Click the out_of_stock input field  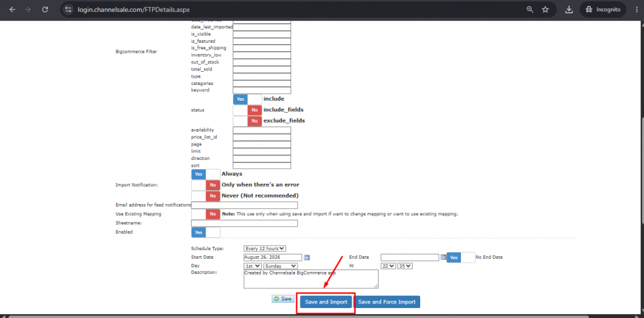[x=262, y=62]
